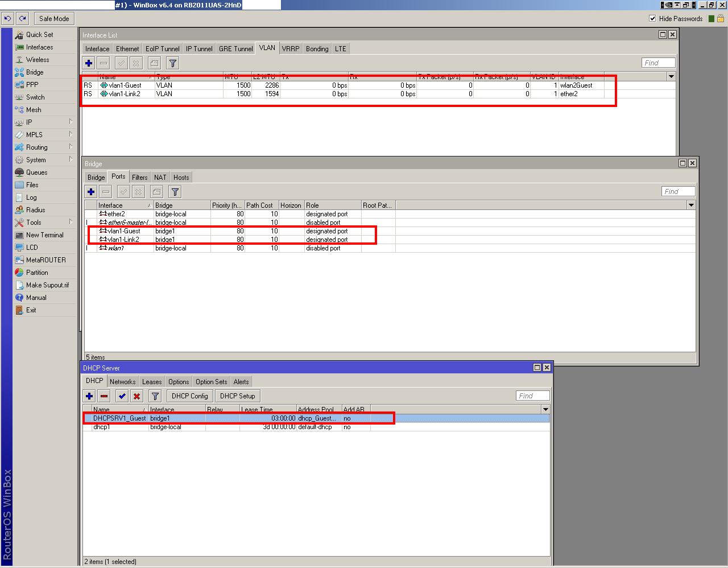
Task: Sort by Path Cost column in Bridge Ports
Action: tap(262, 205)
